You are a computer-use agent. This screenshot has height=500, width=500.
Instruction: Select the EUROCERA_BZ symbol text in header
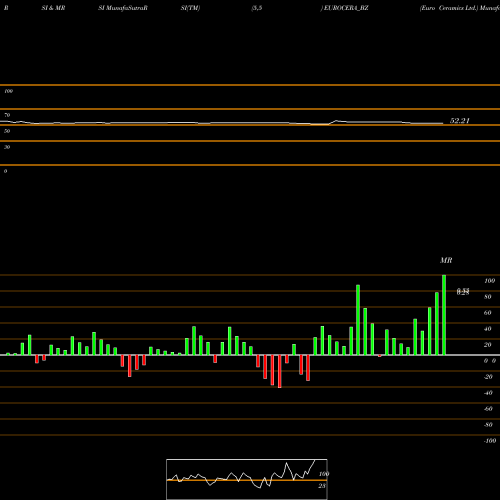tap(345, 8)
